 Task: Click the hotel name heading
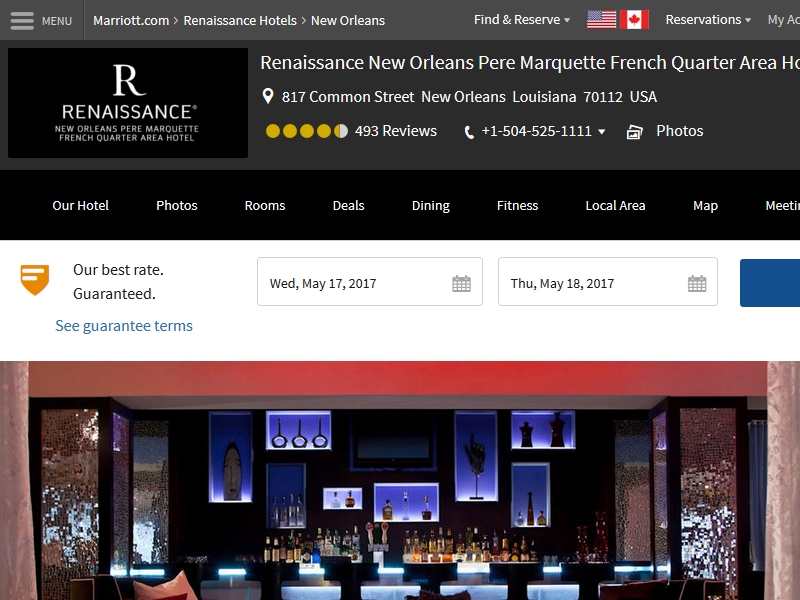tap(530, 63)
